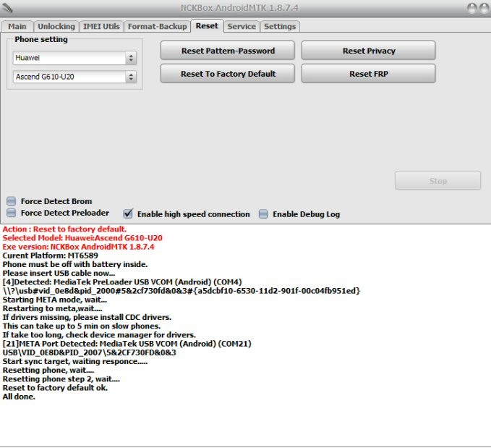Open the Unlocking tab
491x448 pixels.
56,26
